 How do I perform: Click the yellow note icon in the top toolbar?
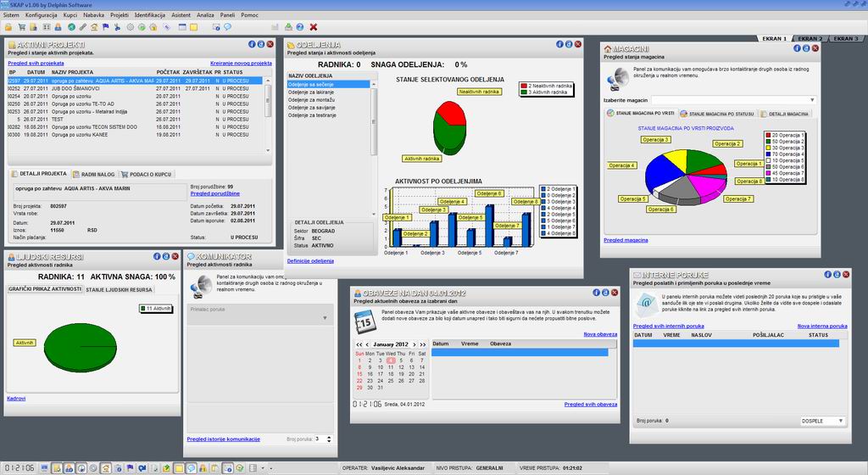point(193,26)
